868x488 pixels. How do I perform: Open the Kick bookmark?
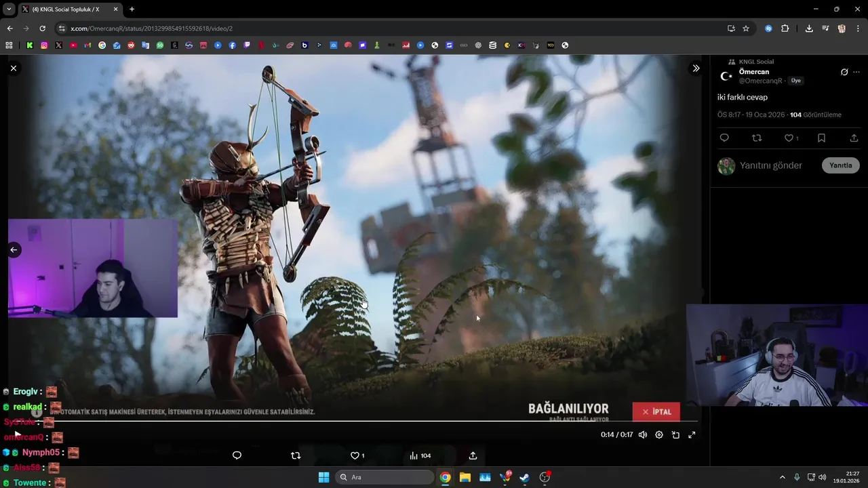(x=30, y=45)
